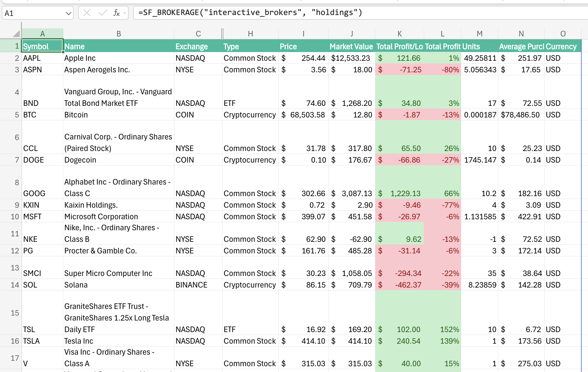The width and height of the screenshot is (588, 372).
Task: Select row 4 header
Action: coord(11,92)
